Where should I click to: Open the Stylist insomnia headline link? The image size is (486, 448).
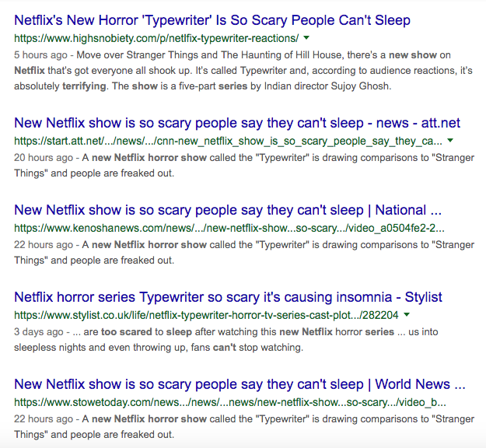point(228,297)
